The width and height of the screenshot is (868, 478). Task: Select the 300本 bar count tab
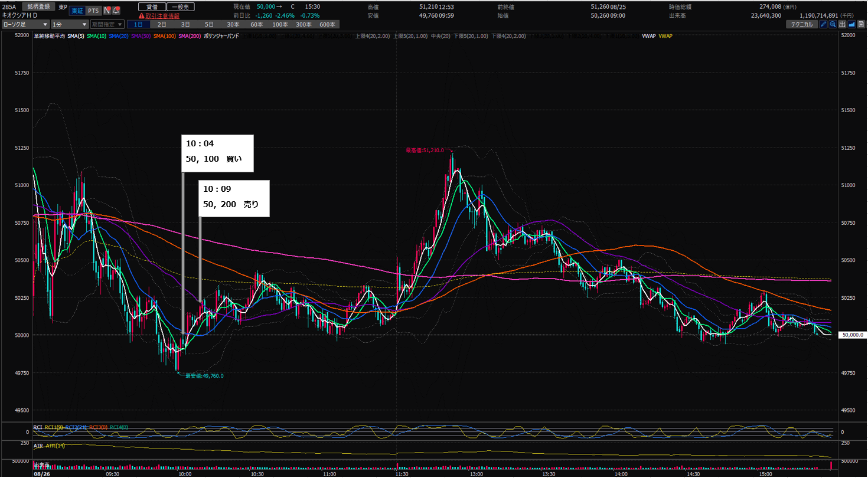pos(304,25)
